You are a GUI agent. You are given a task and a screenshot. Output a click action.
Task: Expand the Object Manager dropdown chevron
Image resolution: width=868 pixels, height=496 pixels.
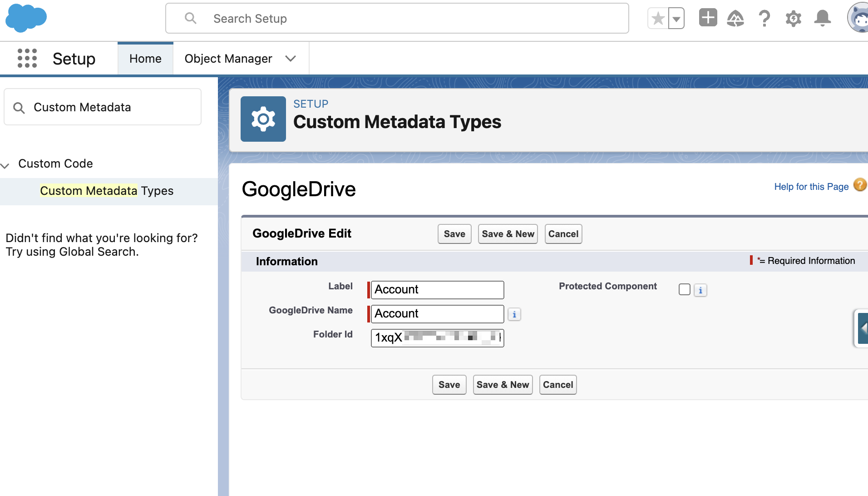point(291,59)
